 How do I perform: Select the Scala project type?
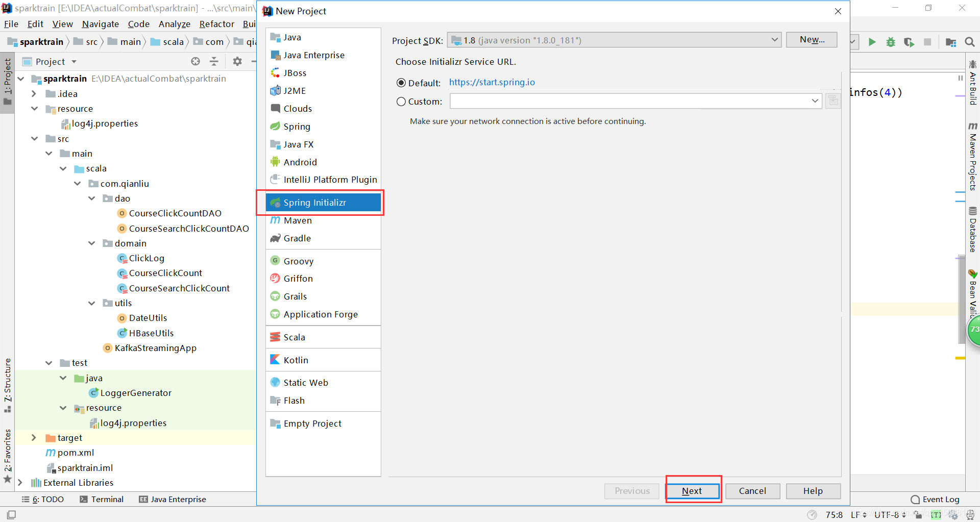323,337
